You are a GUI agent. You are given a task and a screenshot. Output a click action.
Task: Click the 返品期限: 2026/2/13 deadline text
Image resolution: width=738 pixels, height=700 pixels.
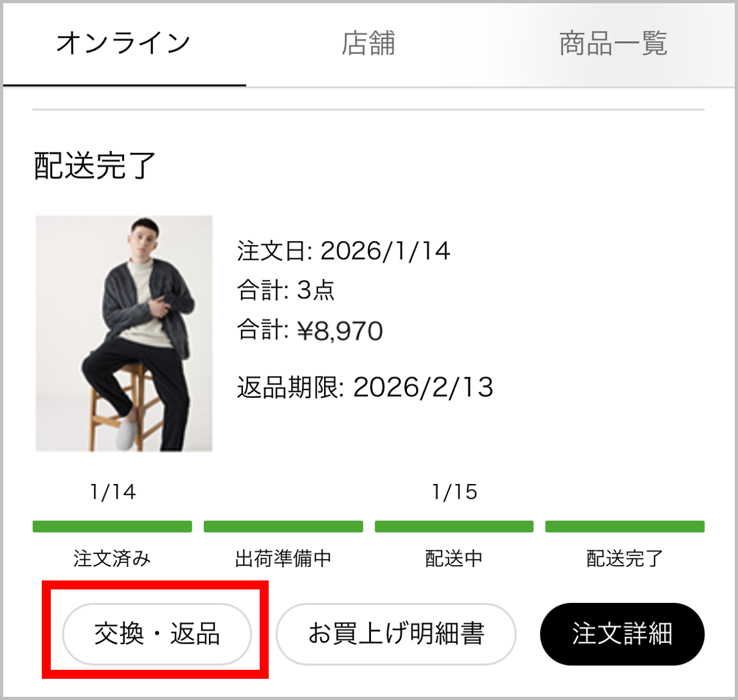tap(364, 387)
